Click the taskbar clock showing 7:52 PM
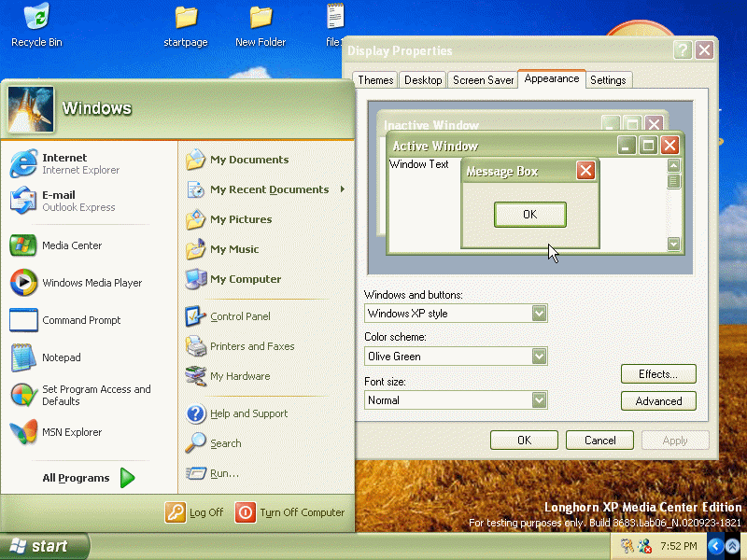 [x=679, y=546]
